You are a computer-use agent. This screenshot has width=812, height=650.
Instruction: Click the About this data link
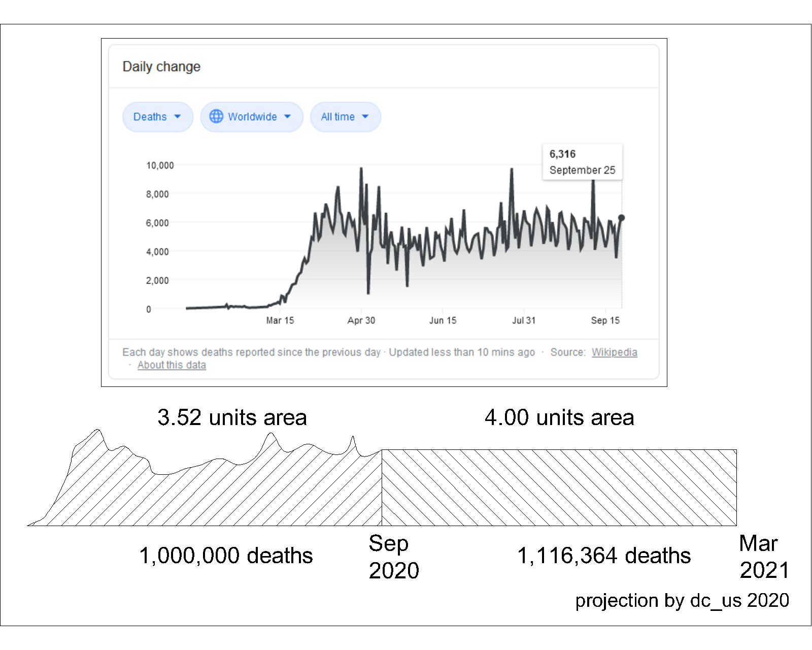pos(172,365)
